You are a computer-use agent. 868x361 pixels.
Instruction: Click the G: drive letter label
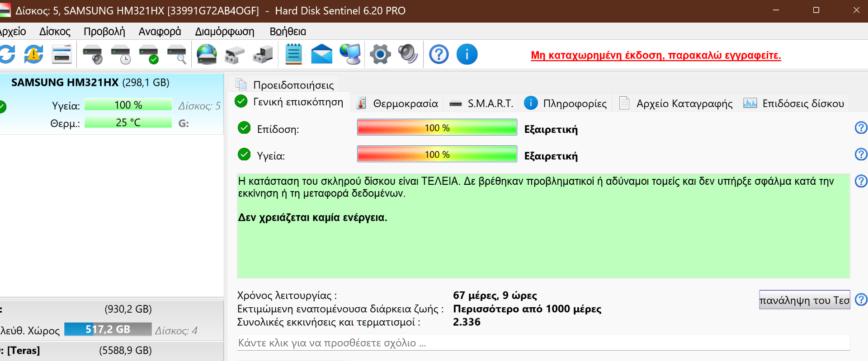pos(184,123)
